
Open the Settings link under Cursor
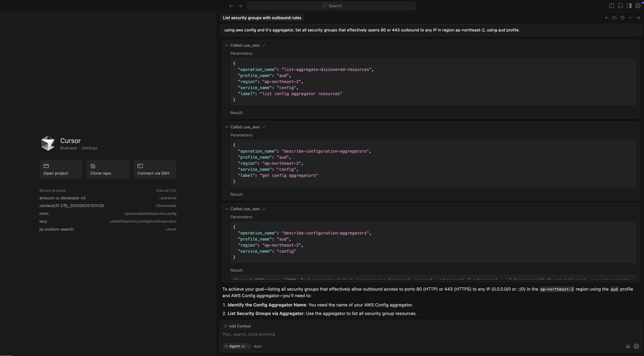pyautogui.click(x=89, y=148)
